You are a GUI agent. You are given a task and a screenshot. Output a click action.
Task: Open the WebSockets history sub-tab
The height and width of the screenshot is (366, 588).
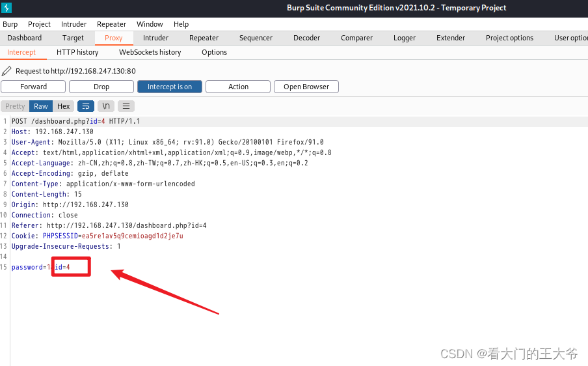click(x=150, y=52)
